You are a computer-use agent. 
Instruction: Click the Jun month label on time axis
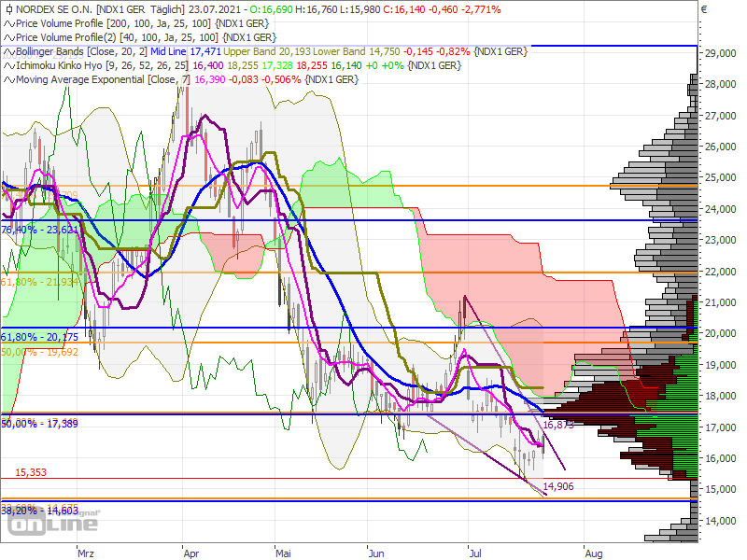tap(376, 553)
